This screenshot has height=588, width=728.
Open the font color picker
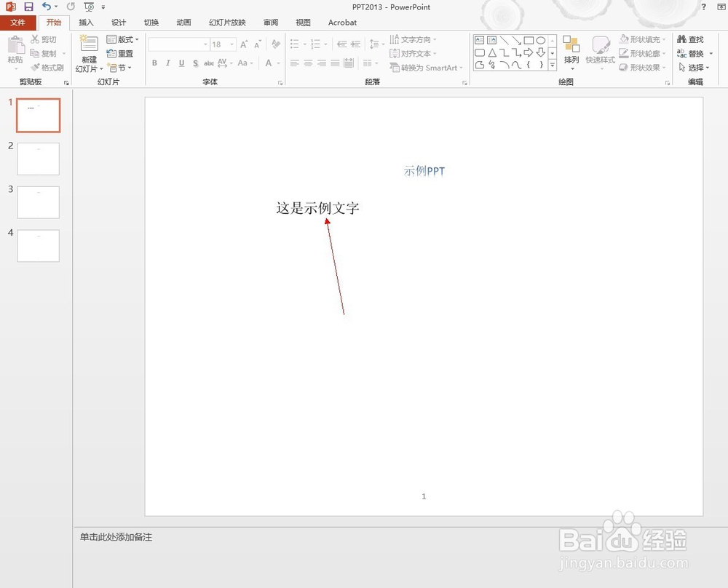(269, 63)
